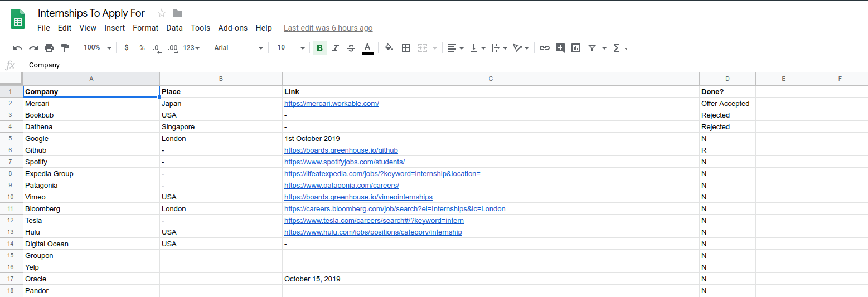
Task: Open the text color picker
Action: coord(367,48)
